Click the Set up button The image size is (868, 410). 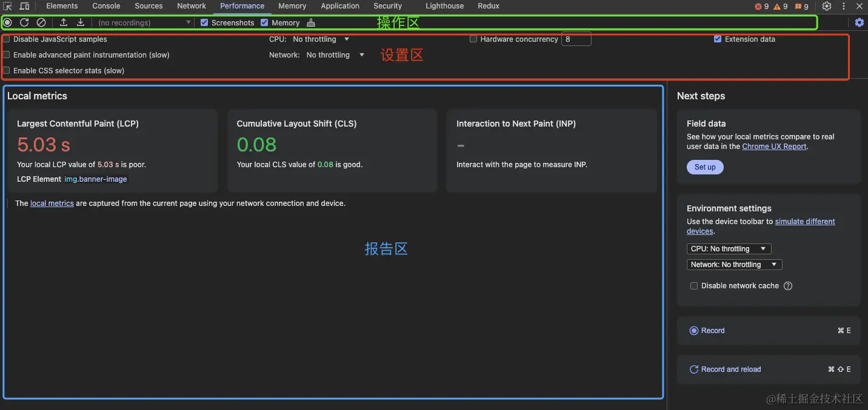click(x=705, y=167)
